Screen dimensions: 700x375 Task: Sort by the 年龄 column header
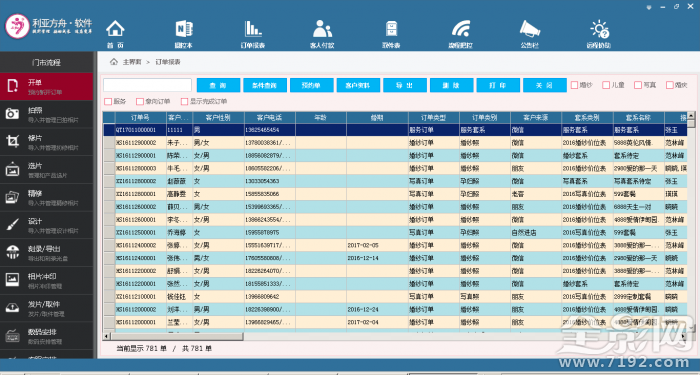click(x=321, y=118)
